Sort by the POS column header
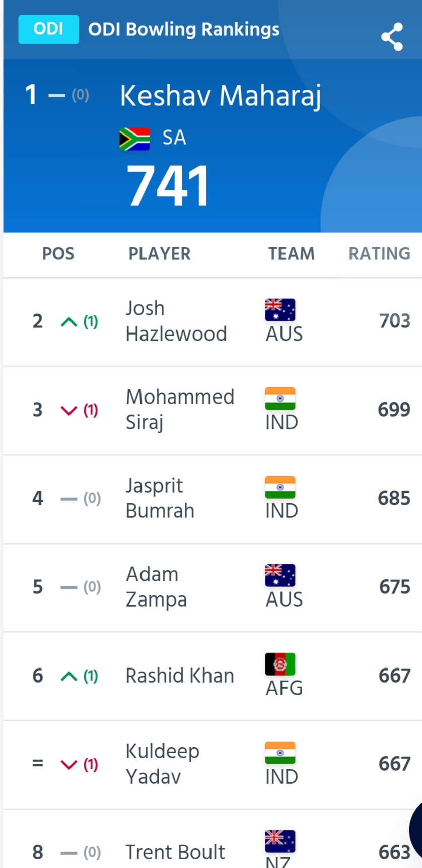The width and height of the screenshot is (422, 868). [x=58, y=254]
